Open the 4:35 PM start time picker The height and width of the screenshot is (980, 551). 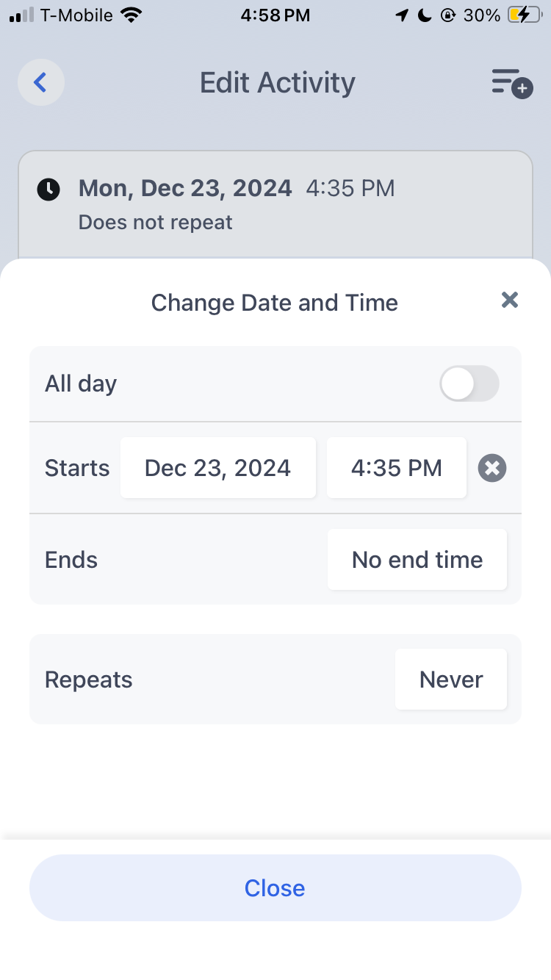point(397,468)
